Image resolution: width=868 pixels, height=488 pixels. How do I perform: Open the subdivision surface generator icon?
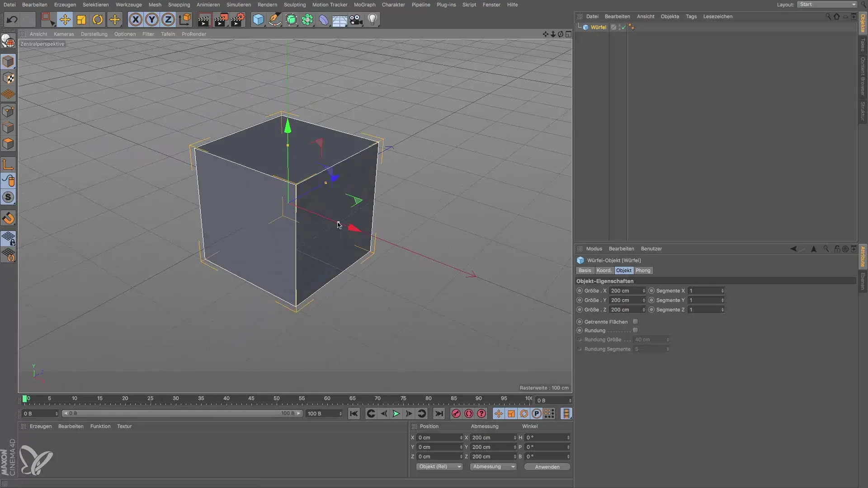(291, 19)
